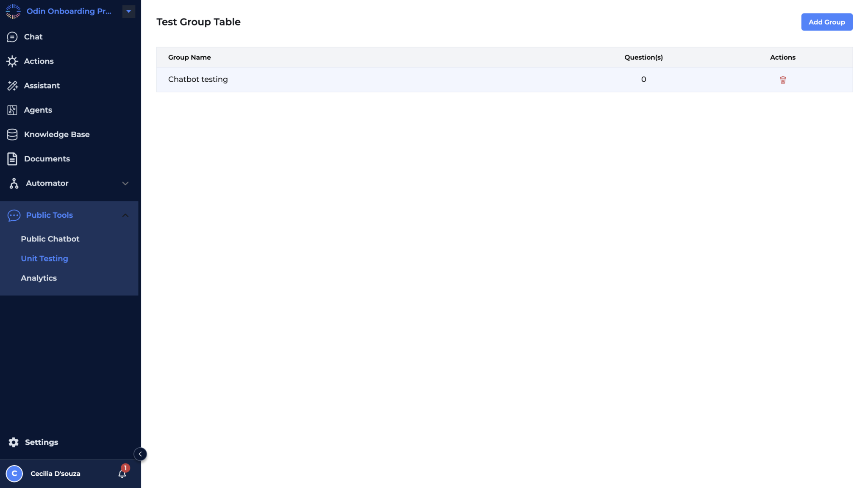Open the project switcher dropdown arrow
This screenshot has height=488, width=868.
128,11
